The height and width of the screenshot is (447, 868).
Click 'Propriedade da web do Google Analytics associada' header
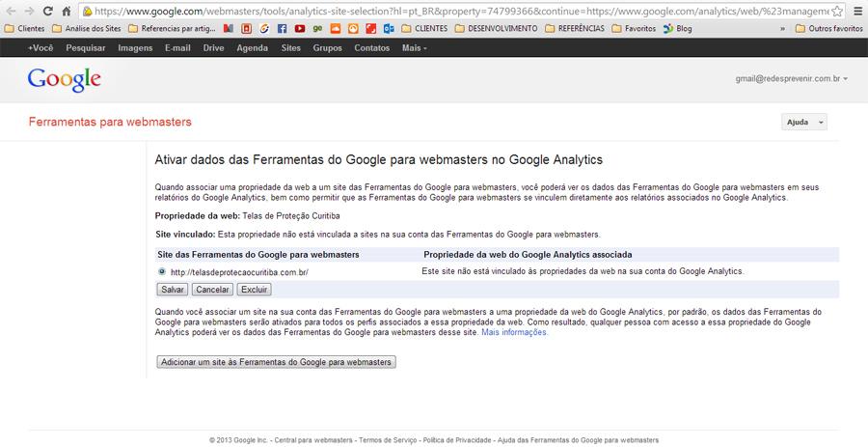pyautogui.click(x=528, y=254)
